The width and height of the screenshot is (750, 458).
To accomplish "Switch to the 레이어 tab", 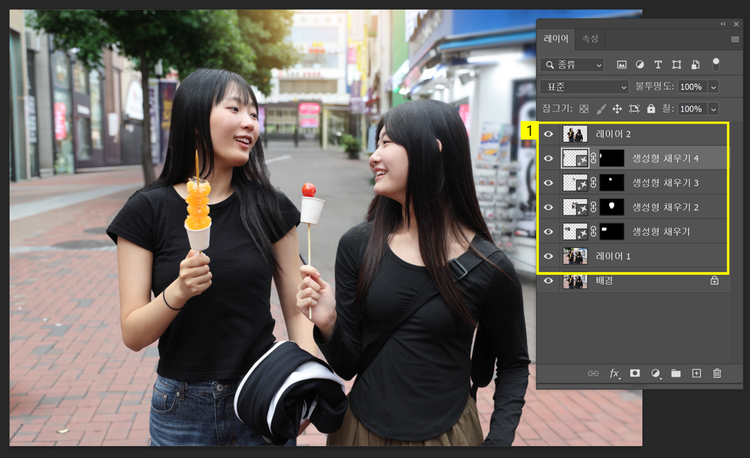I will tap(556, 39).
